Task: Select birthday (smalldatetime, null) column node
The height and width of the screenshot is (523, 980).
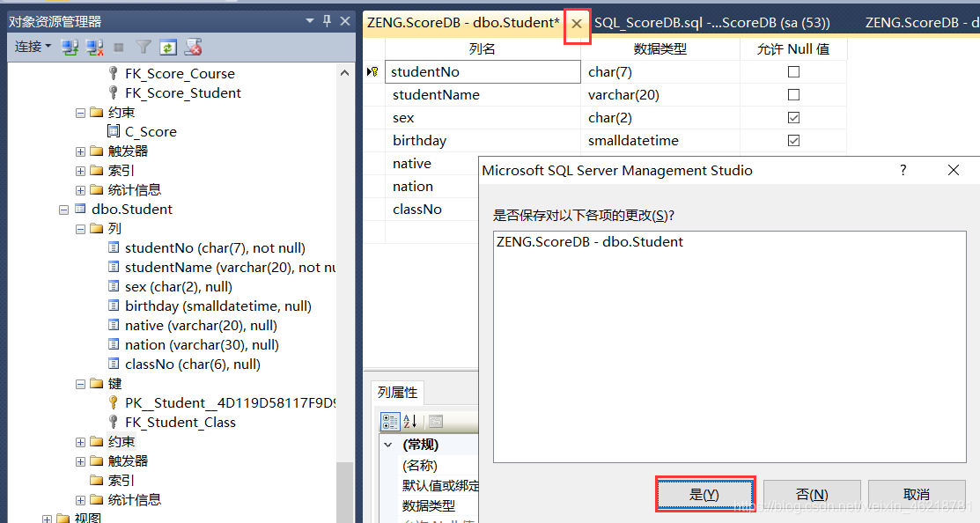Action: pos(218,306)
